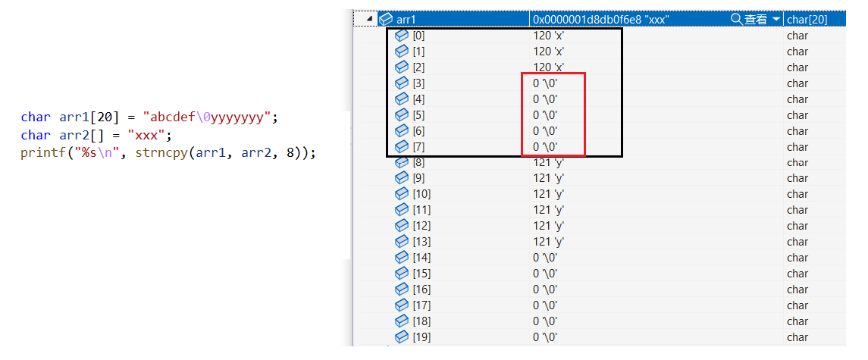Image resolution: width=868 pixels, height=360 pixels.
Task: Click value 121 'y' in row [13]
Action: 548,242
